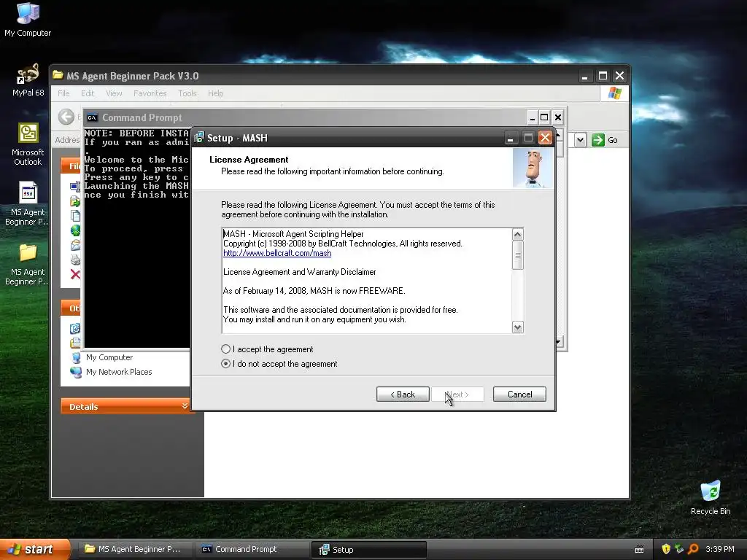The image size is (747, 560).
Task: Click the Explorer Back arrow button
Action: [x=66, y=117]
